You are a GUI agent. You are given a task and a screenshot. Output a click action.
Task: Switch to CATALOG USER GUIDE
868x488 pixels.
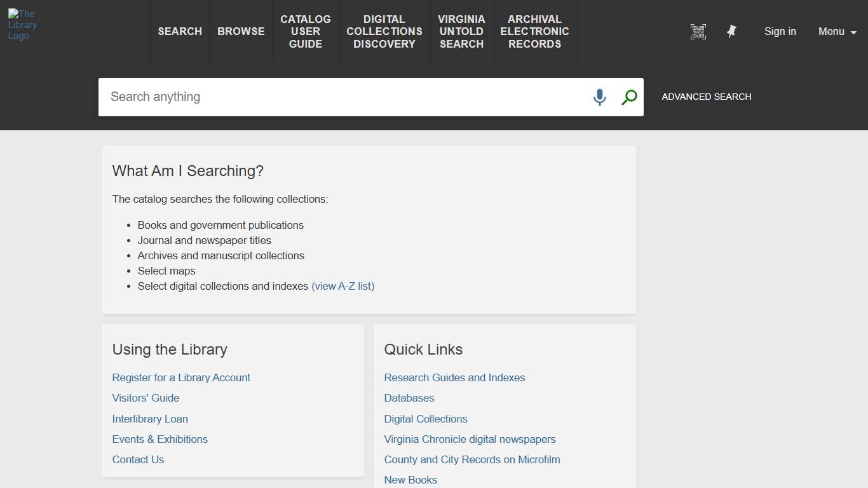tap(306, 31)
